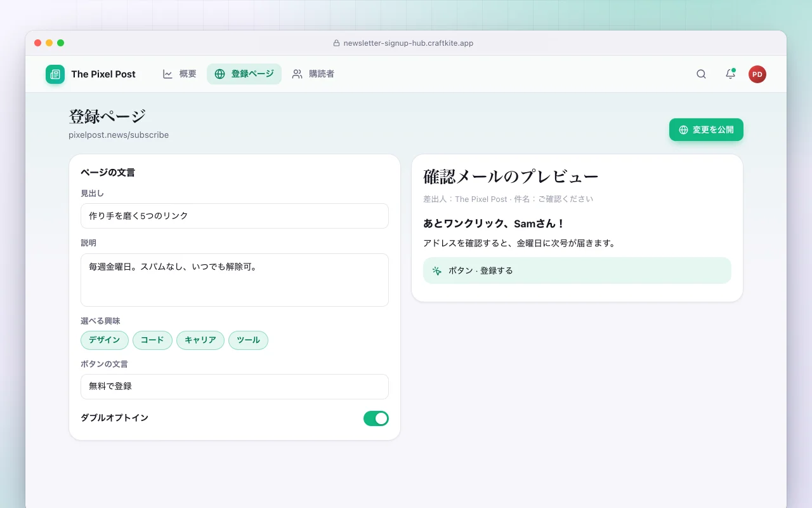Click the 差出人 sender and subject line
Image resolution: width=812 pixels, height=508 pixels.
[508, 199]
